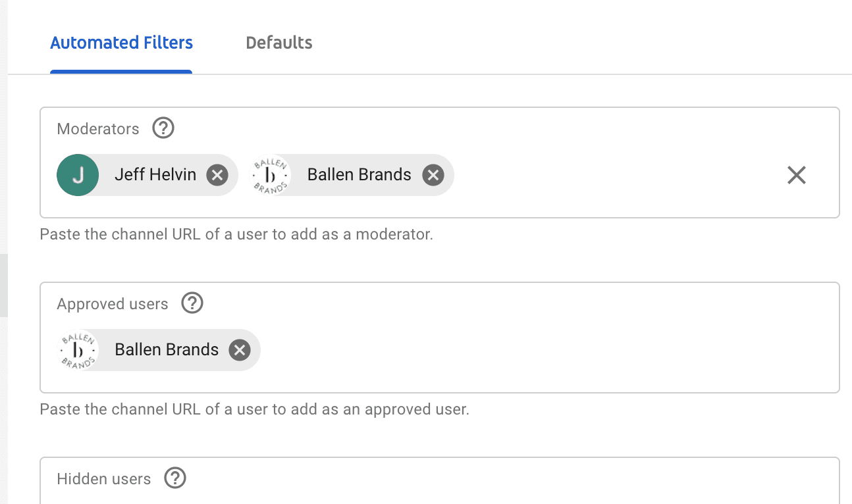Remove Ballen Brands from approved users
This screenshot has height=504, width=852.
(240, 350)
